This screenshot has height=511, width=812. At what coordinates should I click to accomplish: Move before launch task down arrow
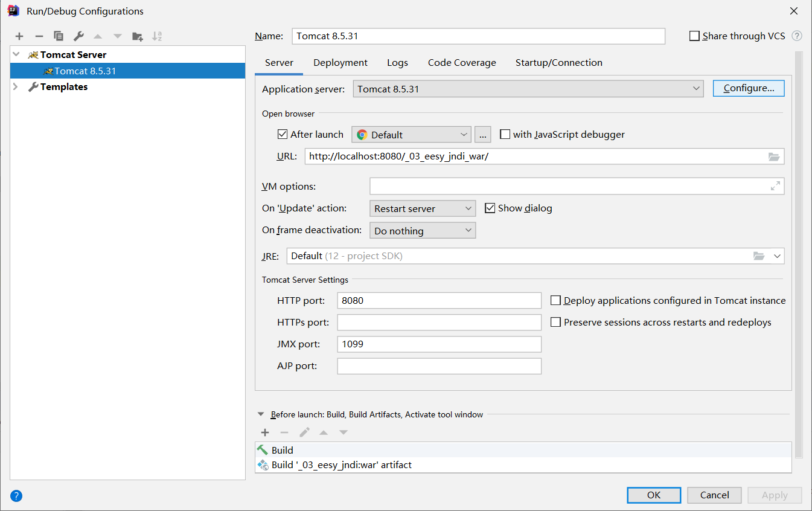[x=344, y=432]
